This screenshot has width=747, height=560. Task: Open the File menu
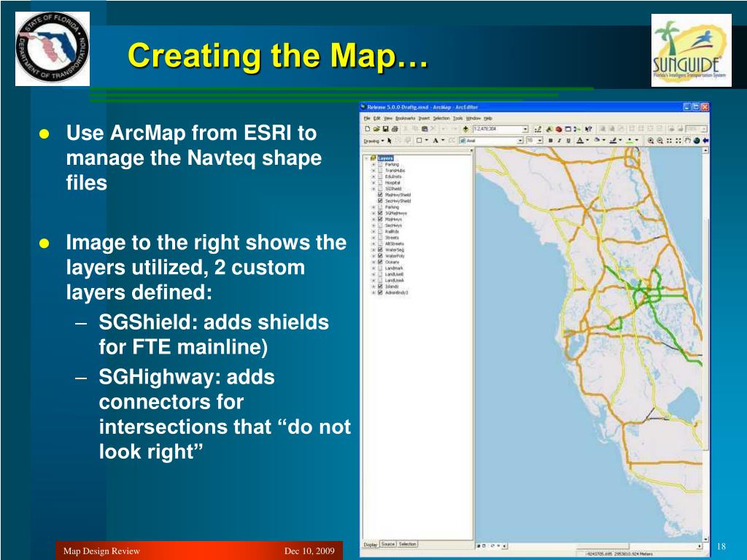click(367, 118)
